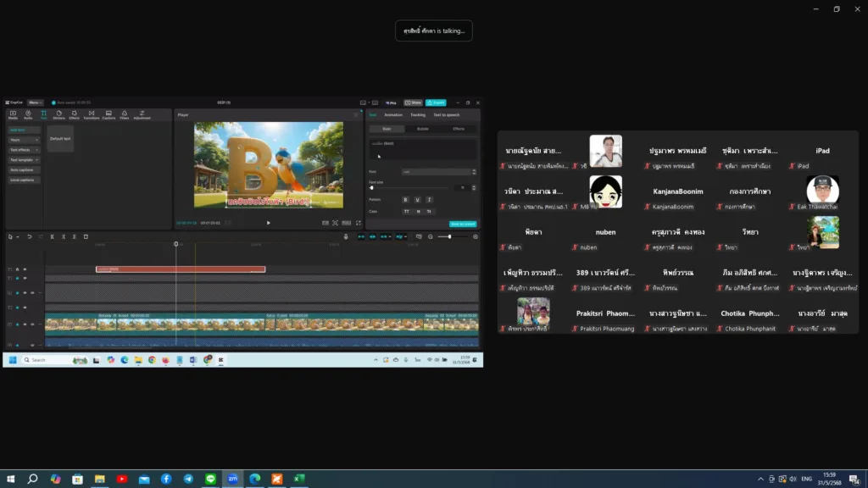Click the microphone record voiceover icon
The height and width of the screenshot is (488, 868).
point(346,236)
